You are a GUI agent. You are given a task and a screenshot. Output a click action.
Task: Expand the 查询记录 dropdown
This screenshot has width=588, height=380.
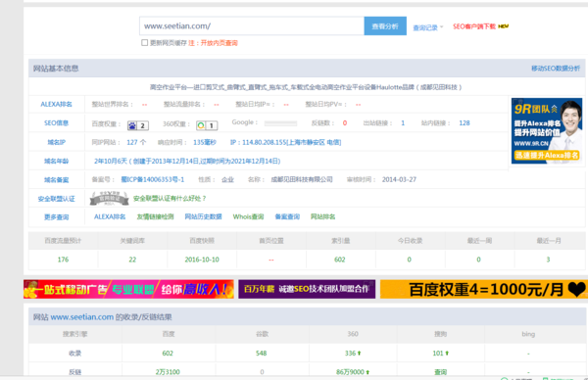(428, 27)
